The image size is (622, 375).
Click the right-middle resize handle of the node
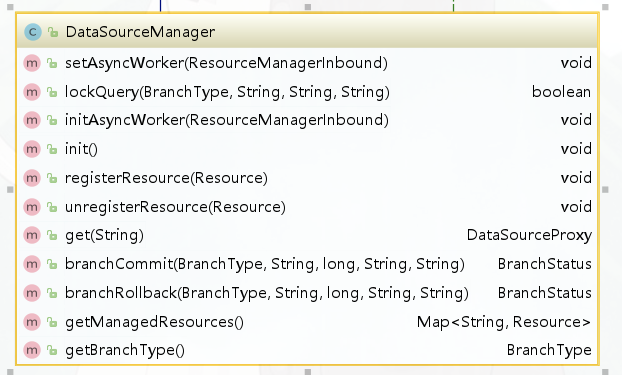[605, 190]
